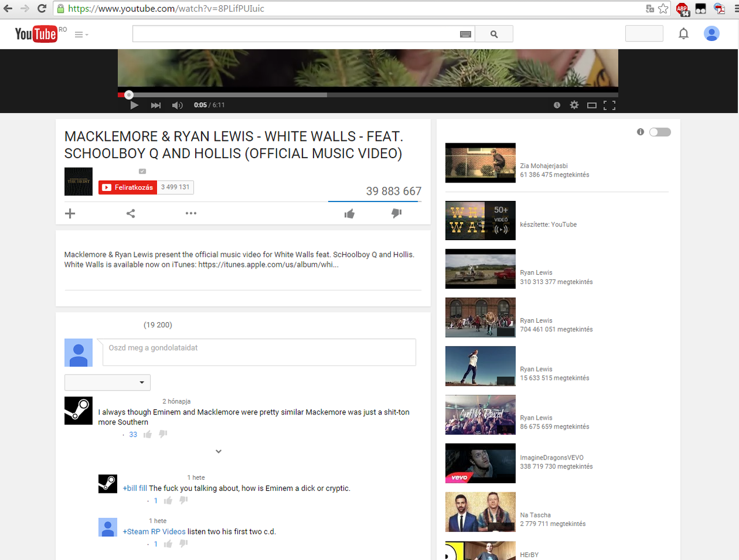This screenshot has width=739, height=560.
Task: Click the view count 39 883 667
Action: pyautogui.click(x=394, y=191)
